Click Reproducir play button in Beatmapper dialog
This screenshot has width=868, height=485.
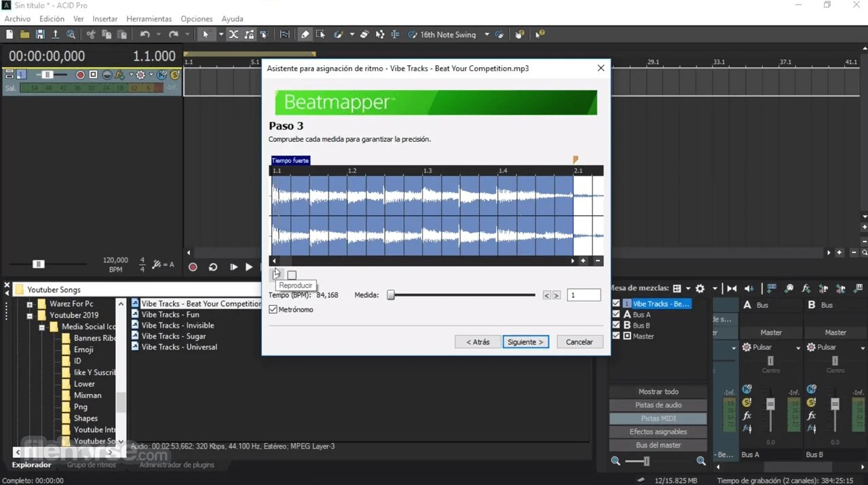tap(277, 274)
